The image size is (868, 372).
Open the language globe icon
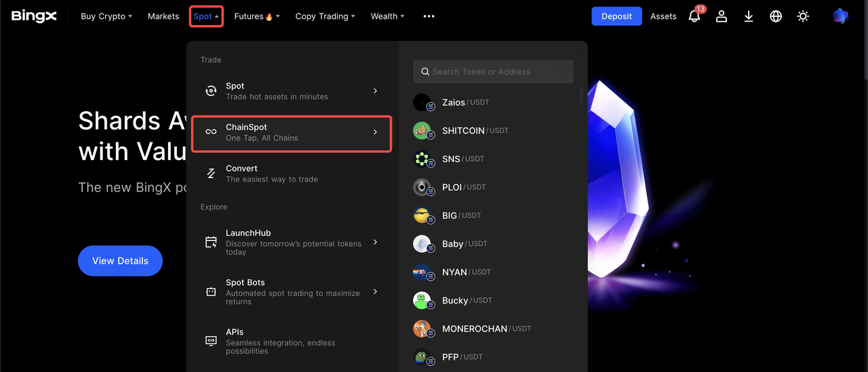(x=776, y=16)
